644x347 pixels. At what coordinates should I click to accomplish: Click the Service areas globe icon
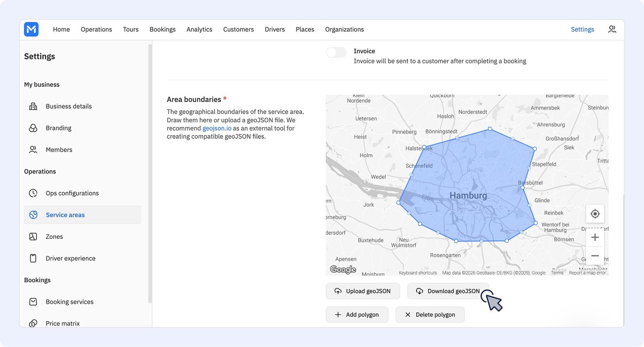33,215
